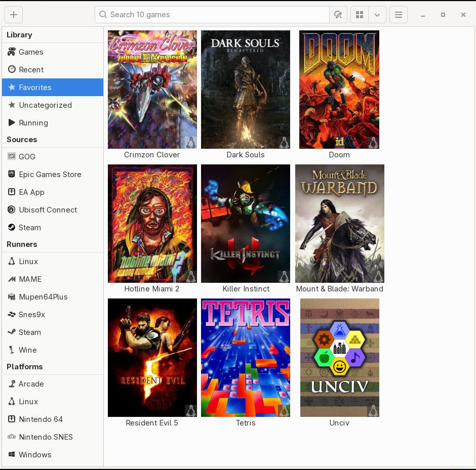Select the GOG source
Viewport: 476px width, 470px height.
point(53,156)
